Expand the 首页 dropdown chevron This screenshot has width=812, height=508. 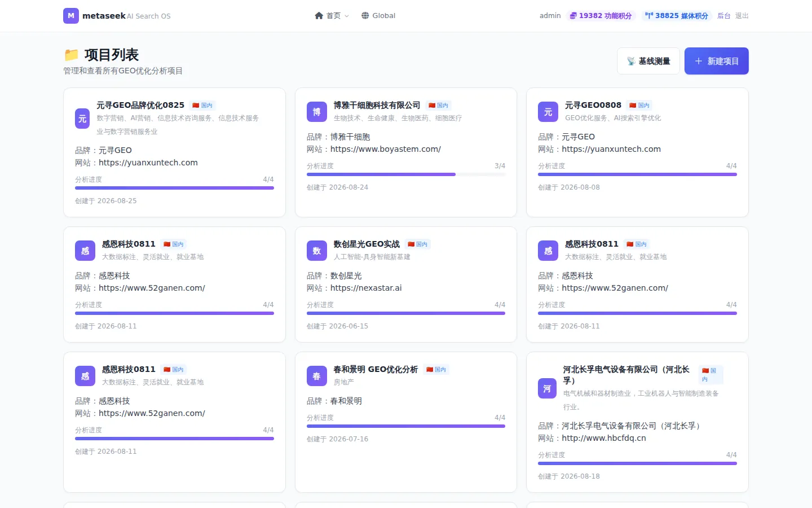pyautogui.click(x=347, y=16)
